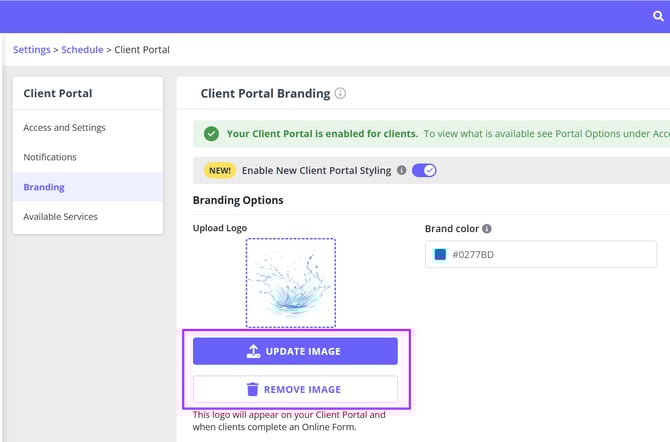
Task: Go to Settings in the breadcrumb
Action: (32, 50)
